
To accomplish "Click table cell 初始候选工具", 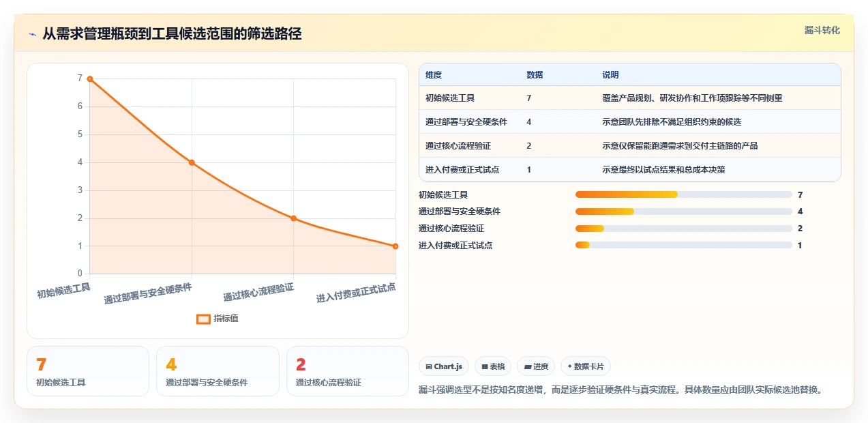I will click(450, 98).
